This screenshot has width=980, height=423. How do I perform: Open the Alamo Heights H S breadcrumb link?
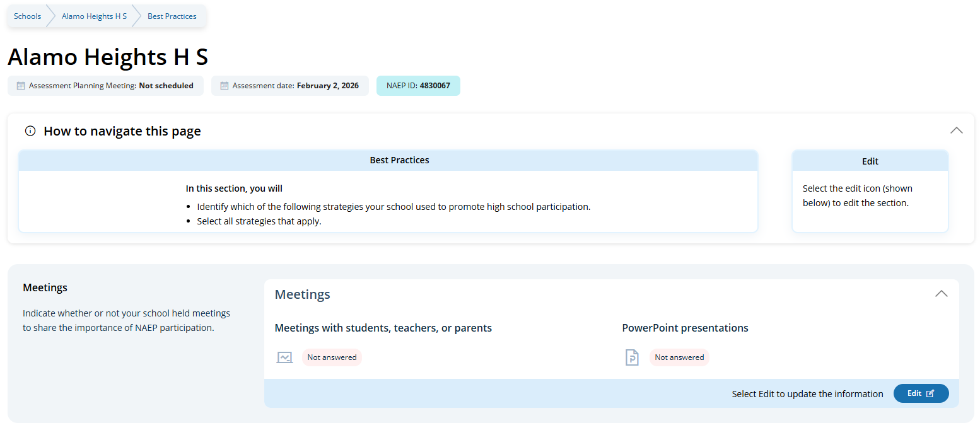pos(94,16)
